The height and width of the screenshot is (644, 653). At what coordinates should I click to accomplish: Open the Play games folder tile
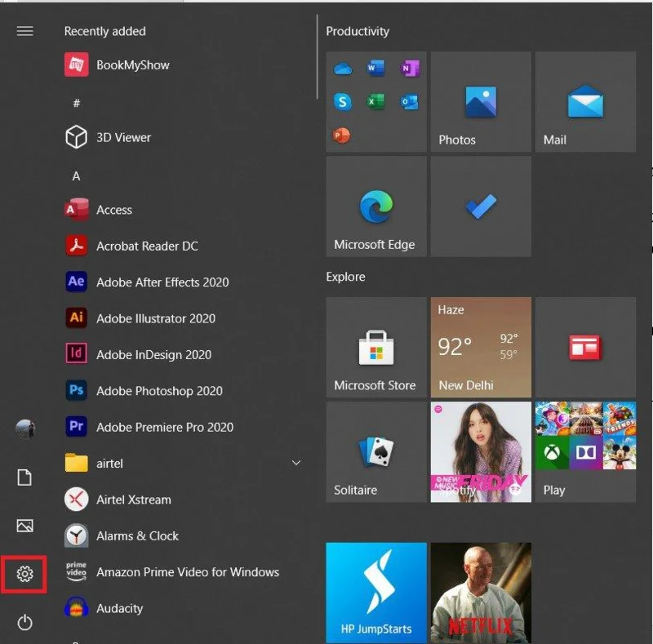click(x=585, y=451)
